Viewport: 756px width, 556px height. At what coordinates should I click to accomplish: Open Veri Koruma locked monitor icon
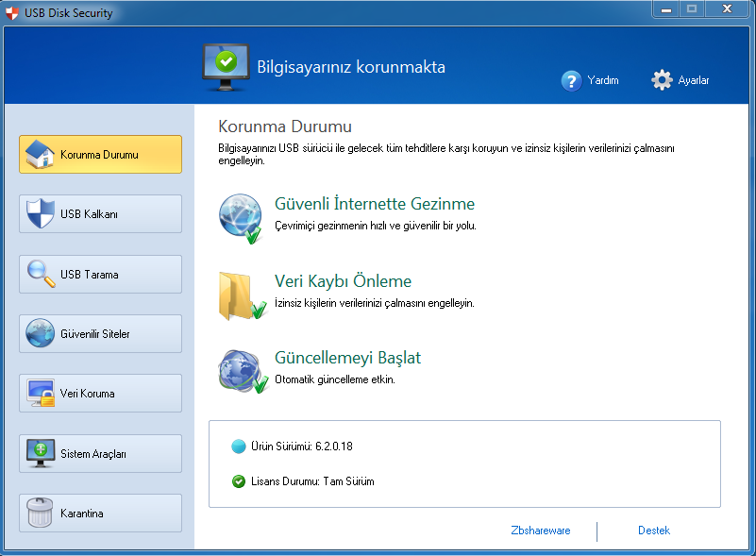tap(41, 393)
